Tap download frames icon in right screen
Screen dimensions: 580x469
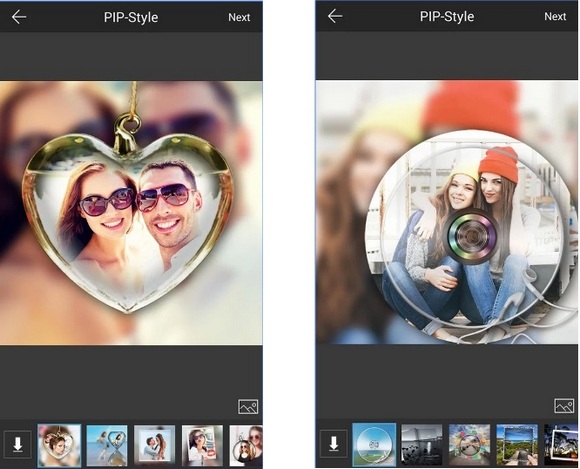coord(333,443)
